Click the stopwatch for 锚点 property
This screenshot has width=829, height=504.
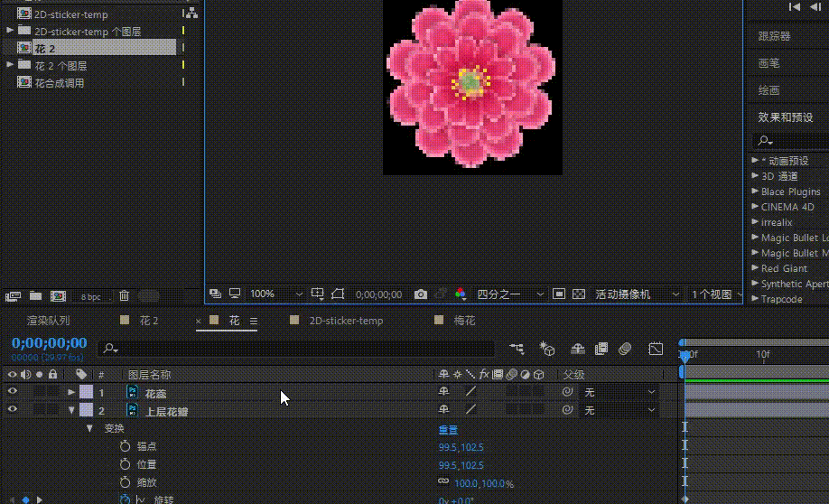click(x=125, y=446)
